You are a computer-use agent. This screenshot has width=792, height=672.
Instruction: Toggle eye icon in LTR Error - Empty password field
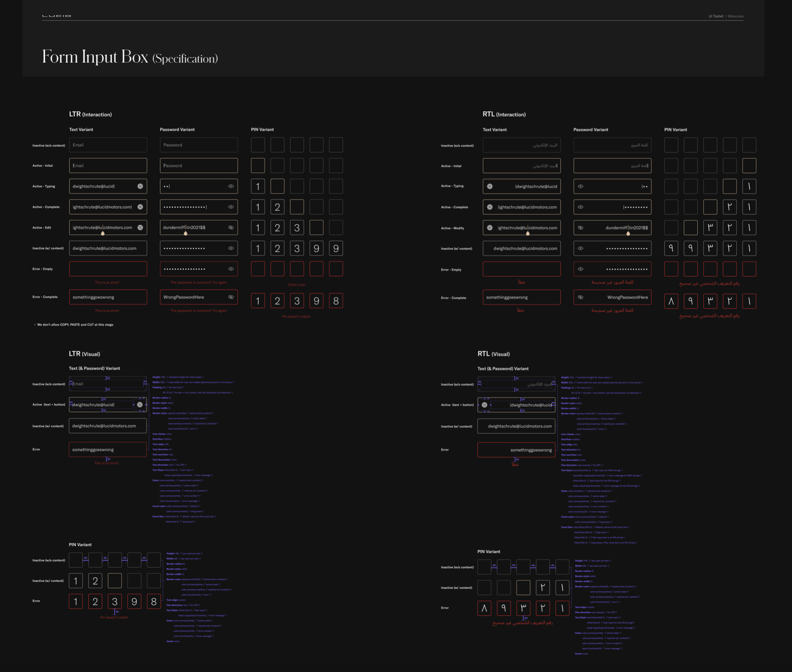coord(231,269)
